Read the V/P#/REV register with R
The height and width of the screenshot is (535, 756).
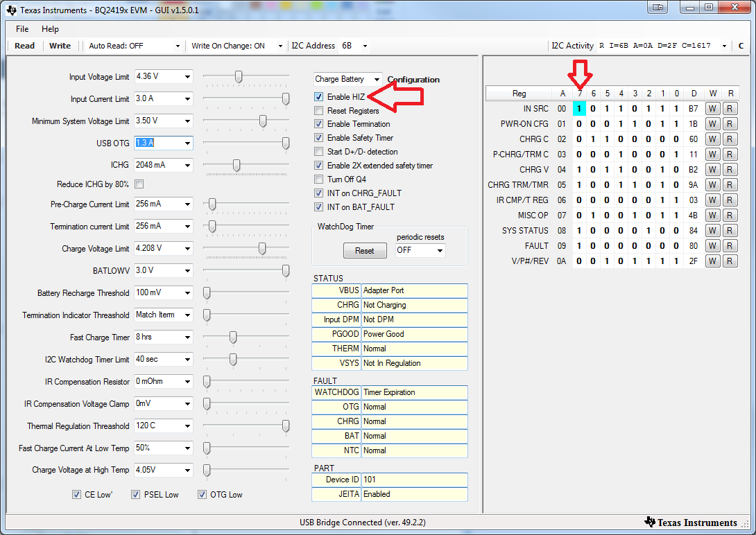[x=730, y=261]
